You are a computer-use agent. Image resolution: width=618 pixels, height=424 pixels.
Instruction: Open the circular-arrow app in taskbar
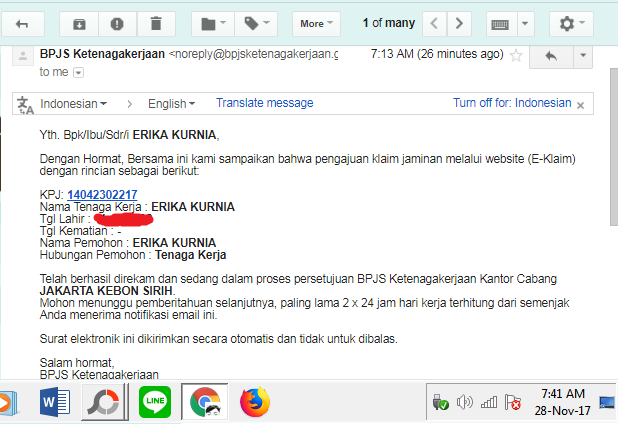pos(104,402)
